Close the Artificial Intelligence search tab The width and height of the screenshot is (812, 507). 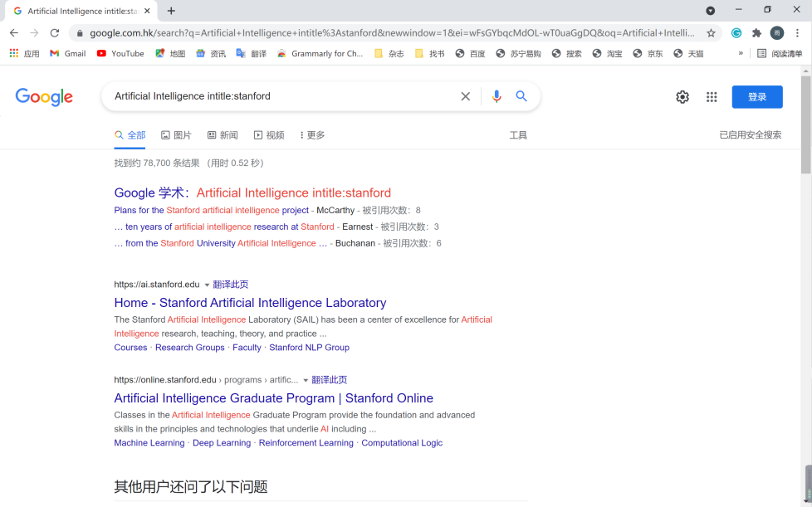click(x=147, y=11)
